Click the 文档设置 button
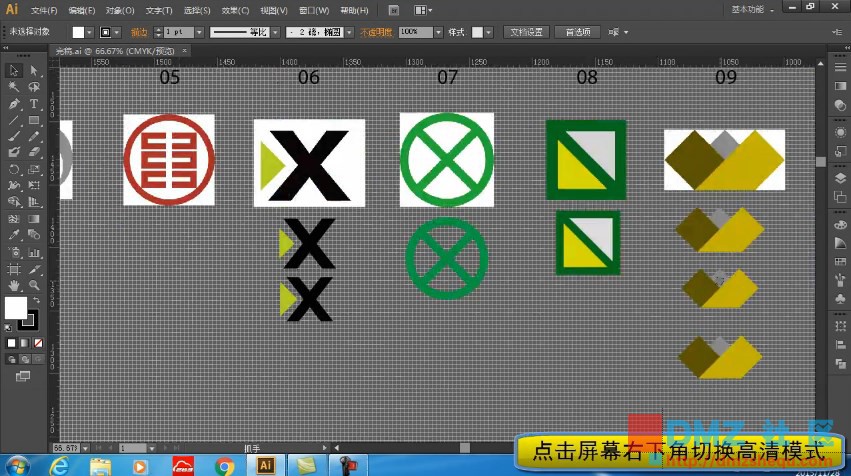 [526, 32]
